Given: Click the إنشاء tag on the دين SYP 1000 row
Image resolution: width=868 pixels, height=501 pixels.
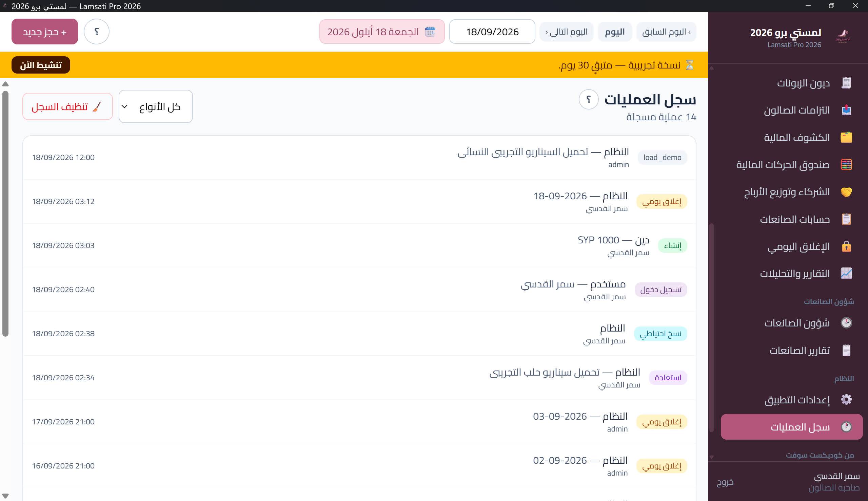Looking at the screenshot, I should tap(672, 246).
